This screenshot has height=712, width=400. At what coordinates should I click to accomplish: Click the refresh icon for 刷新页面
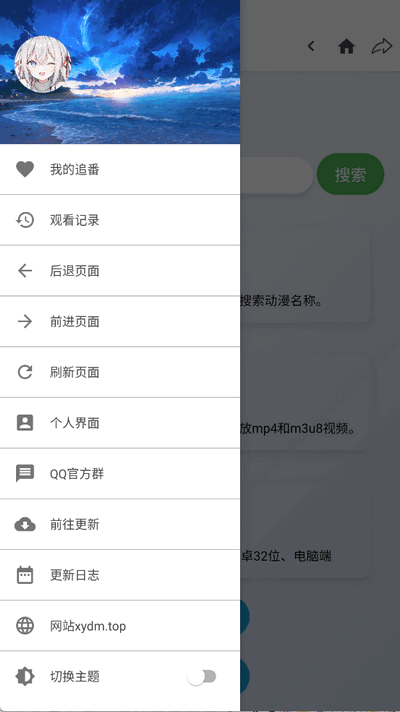[25, 372]
